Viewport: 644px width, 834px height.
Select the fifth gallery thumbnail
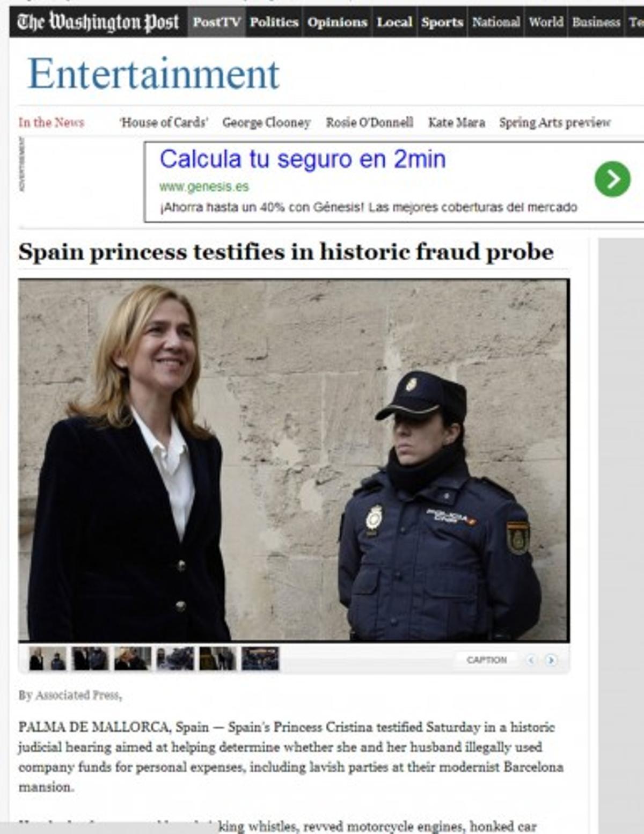[217, 659]
